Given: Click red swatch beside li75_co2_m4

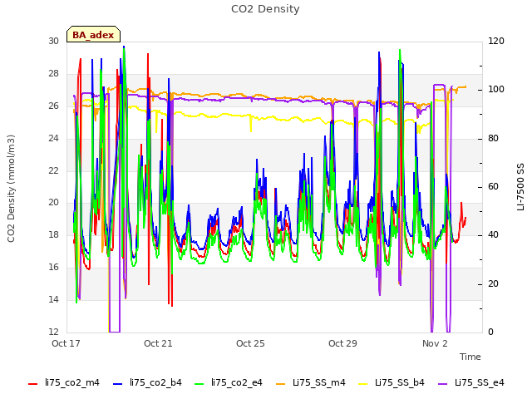Looking at the screenshot, I should pyautogui.click(x=33, y=384).
